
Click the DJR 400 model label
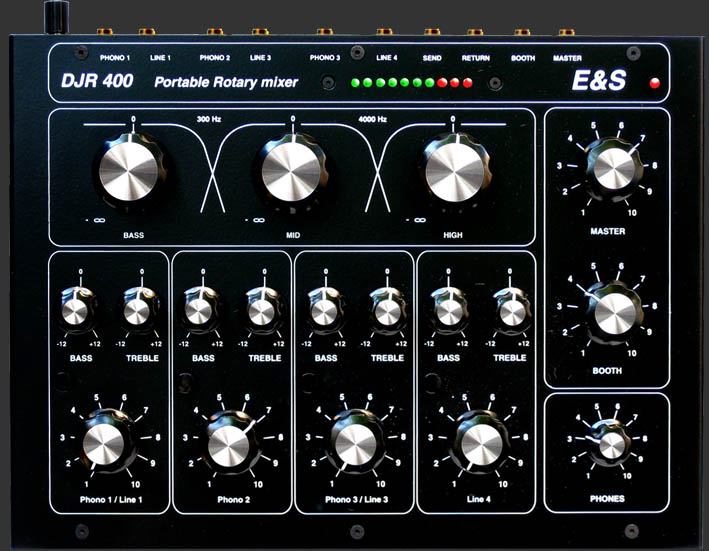(97, 81)
